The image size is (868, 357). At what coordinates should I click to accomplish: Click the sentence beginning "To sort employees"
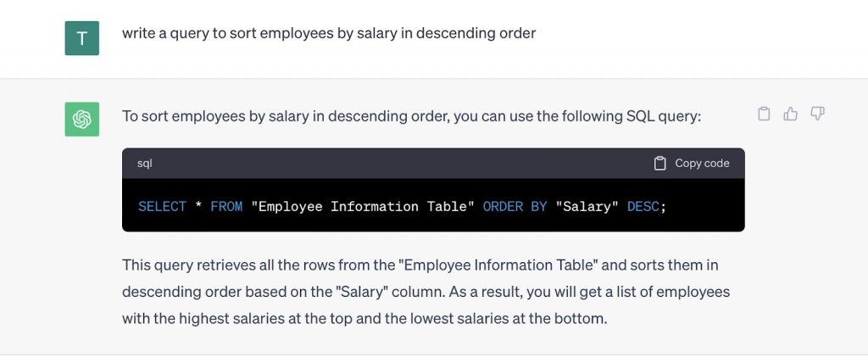pyautogui.click(x=412, y=117)
